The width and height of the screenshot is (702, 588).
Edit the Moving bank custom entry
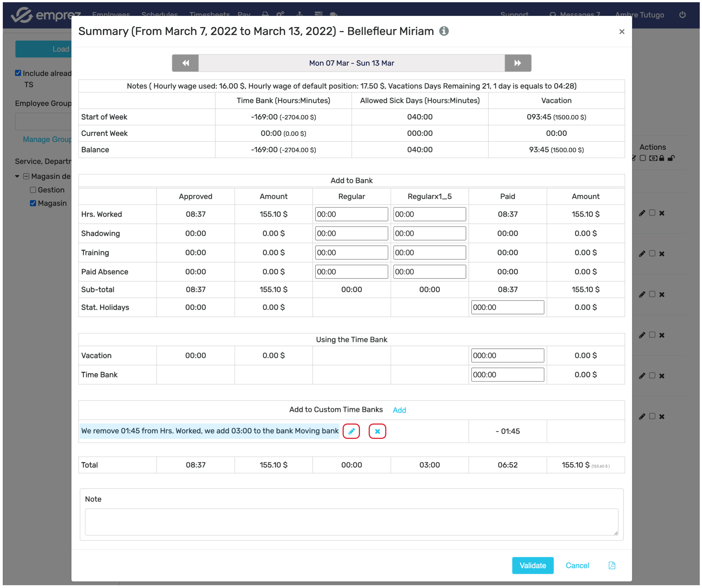[351, 431]
